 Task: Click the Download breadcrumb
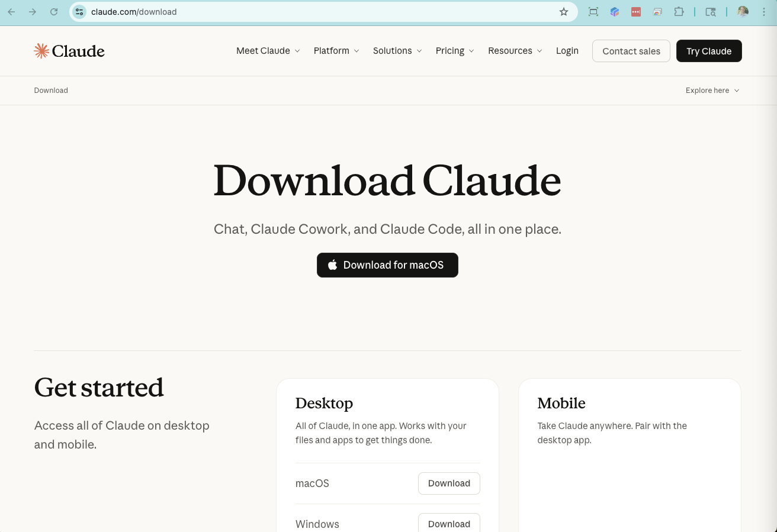tap(51, 91)
